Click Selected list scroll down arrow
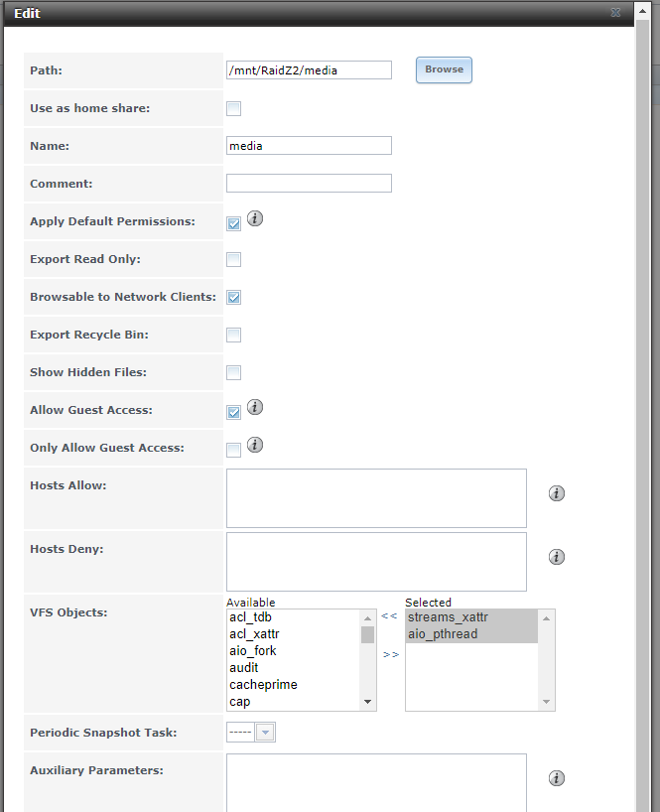The height and width of the screenshot is (812, 660). click(x=546, y=702)
